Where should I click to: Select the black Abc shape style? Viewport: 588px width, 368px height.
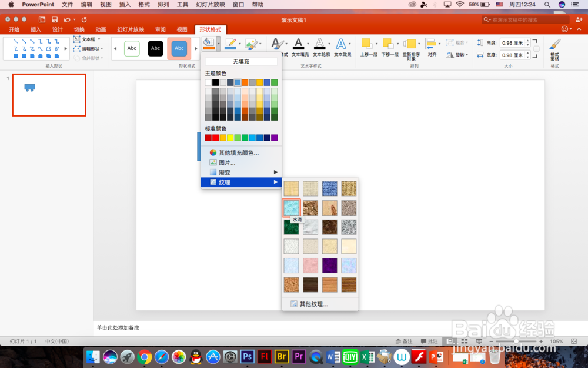[156, 48]
